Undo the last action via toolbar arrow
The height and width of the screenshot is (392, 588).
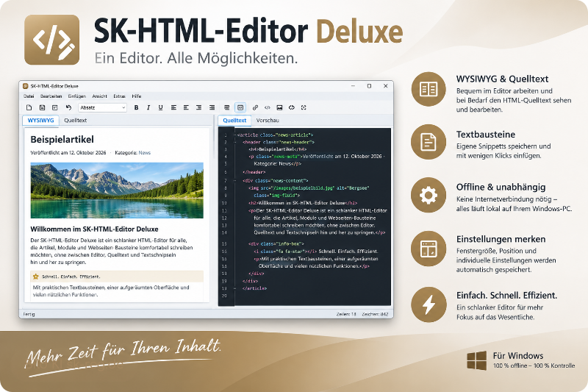coord(68,107)
